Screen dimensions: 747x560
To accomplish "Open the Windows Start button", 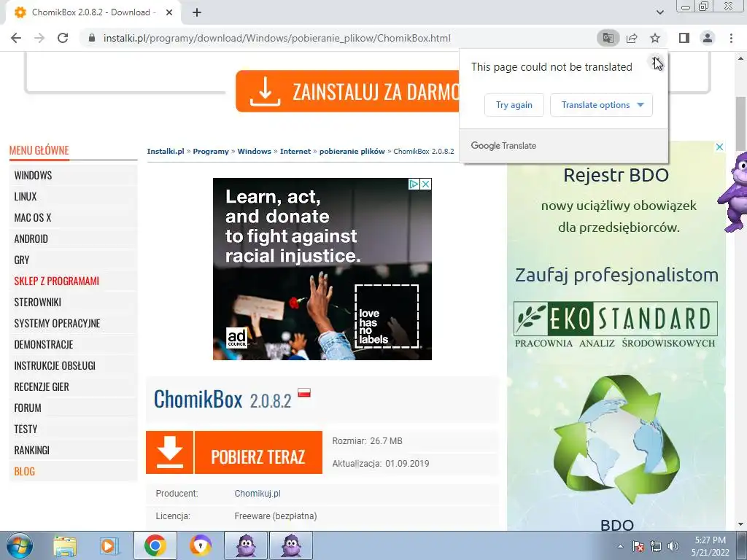I will point(19,545).
